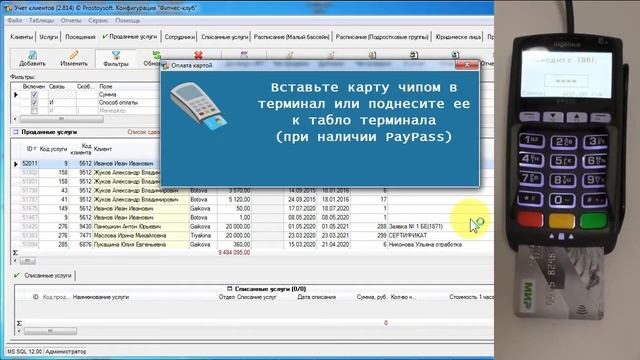
Task: Click the date cell 24.09.2015
Action: pyautogui.click(x=301, y=200)
